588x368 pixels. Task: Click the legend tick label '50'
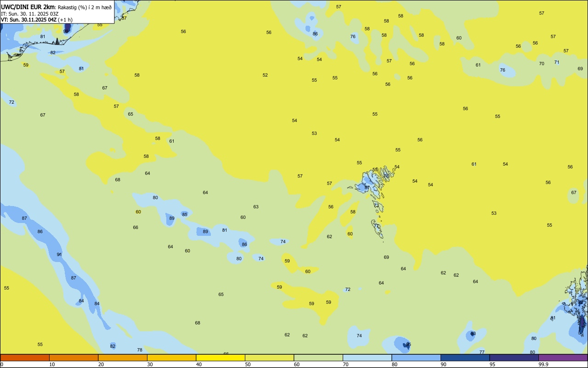coord(248,364)
